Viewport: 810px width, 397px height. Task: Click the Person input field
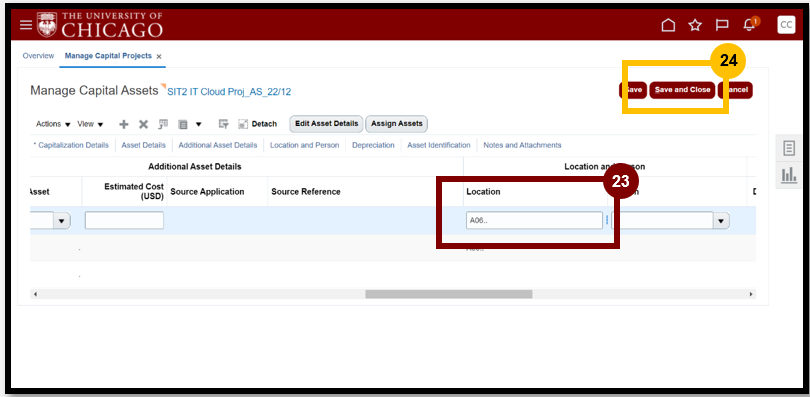[x=662, y=220]
